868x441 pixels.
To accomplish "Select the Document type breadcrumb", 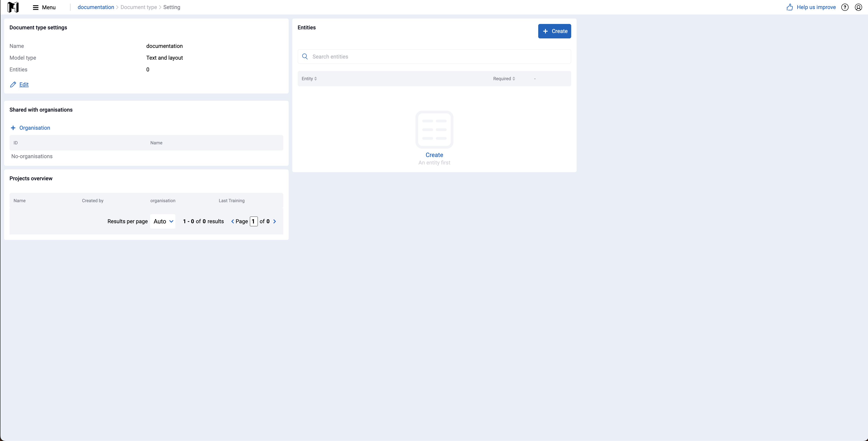I will click(139, 7).
